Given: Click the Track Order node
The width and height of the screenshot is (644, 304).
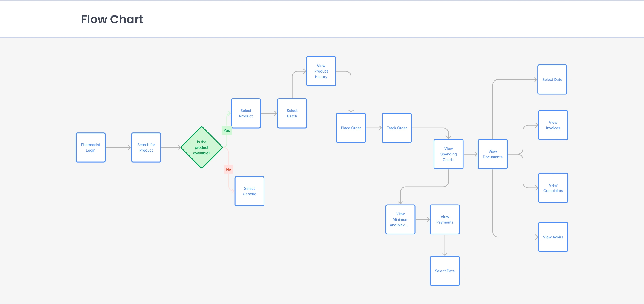Looking at the screenshot, I should tap(397, 128).
